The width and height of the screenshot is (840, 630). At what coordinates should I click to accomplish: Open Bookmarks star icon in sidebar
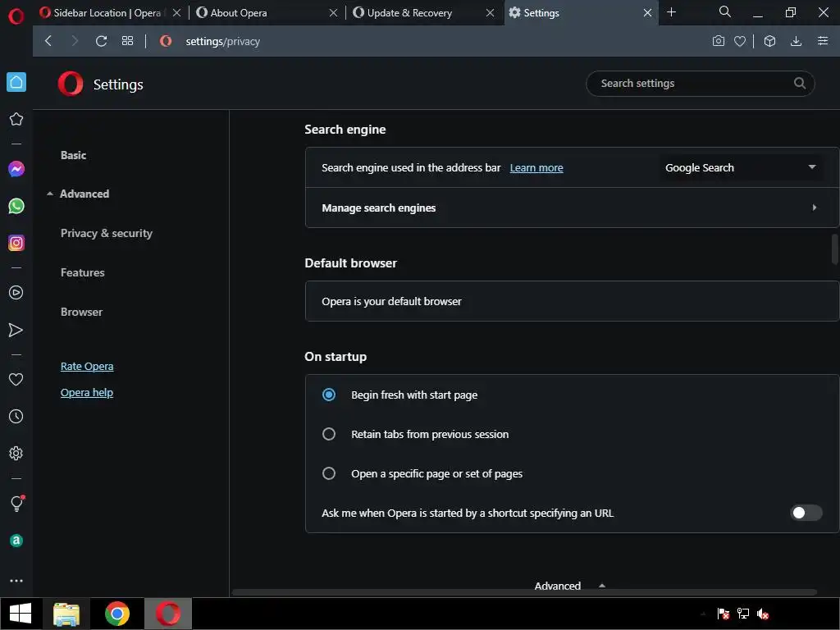click(16, 119)
